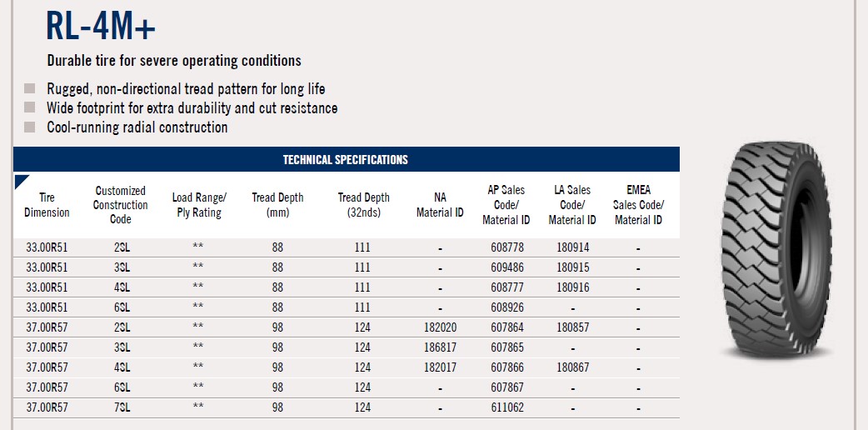Viewport: 868px width, 430px height.
Task: Click the square bullet beside "Wide footprint"
Action: coord(30,107)
